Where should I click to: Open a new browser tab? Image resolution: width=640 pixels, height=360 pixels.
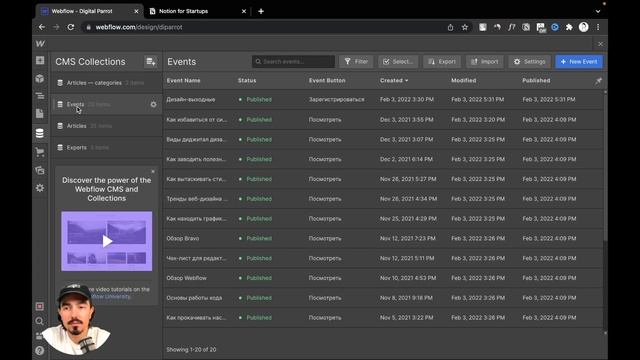261,11
